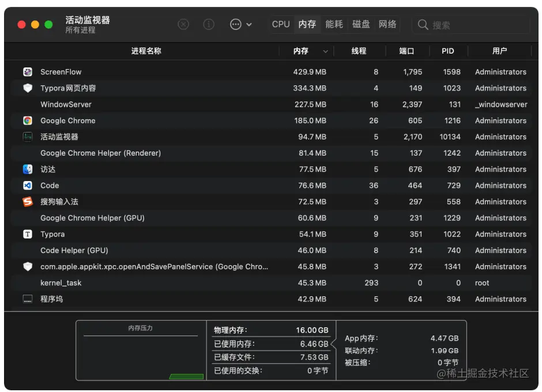This screenshot has width=542, height=392.
Task: Click the 访达 Finder icon
Action: tap(28, 169)
